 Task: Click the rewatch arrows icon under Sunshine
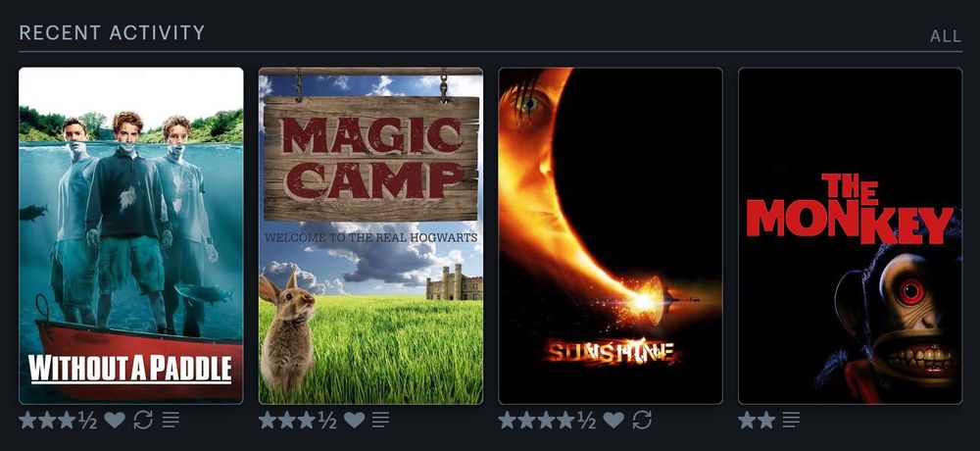pyautogui.click(x=642, y=420)
